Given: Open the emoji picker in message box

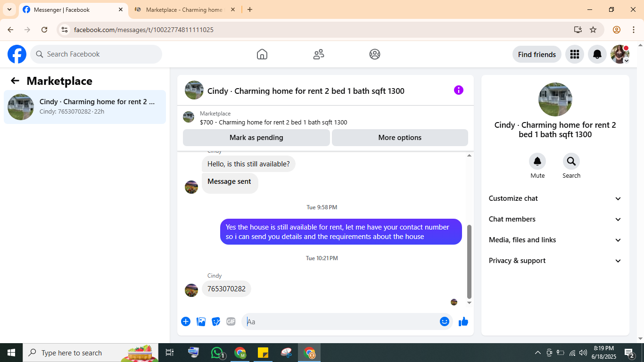Looking at the screenshot, I should point(445,321).
